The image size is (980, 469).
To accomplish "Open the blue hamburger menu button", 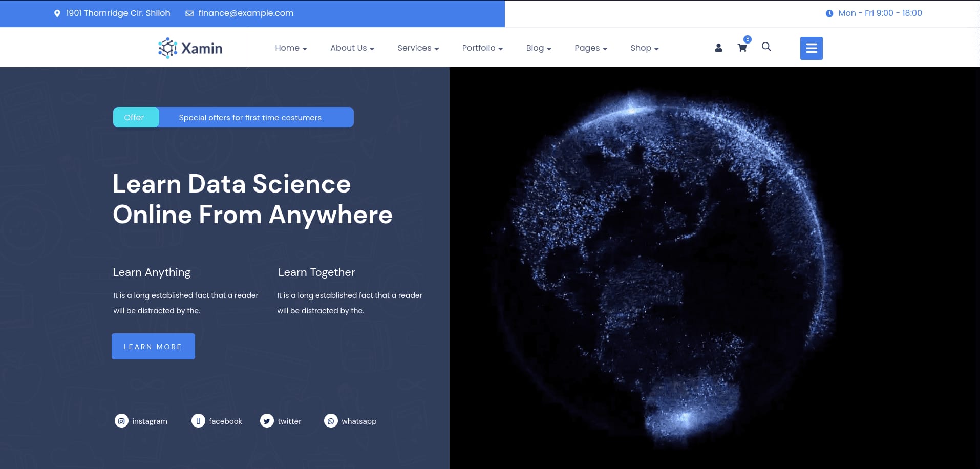I will click(x=811, y=48).
